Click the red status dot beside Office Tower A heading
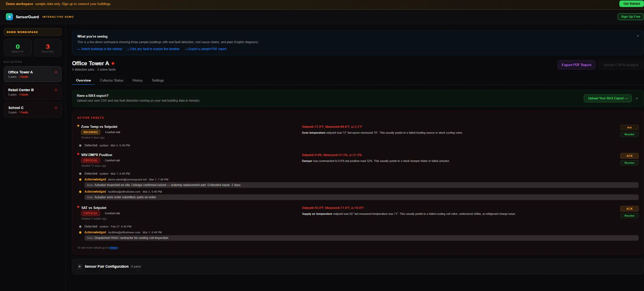The image size is (644, 291). point(113,63)
